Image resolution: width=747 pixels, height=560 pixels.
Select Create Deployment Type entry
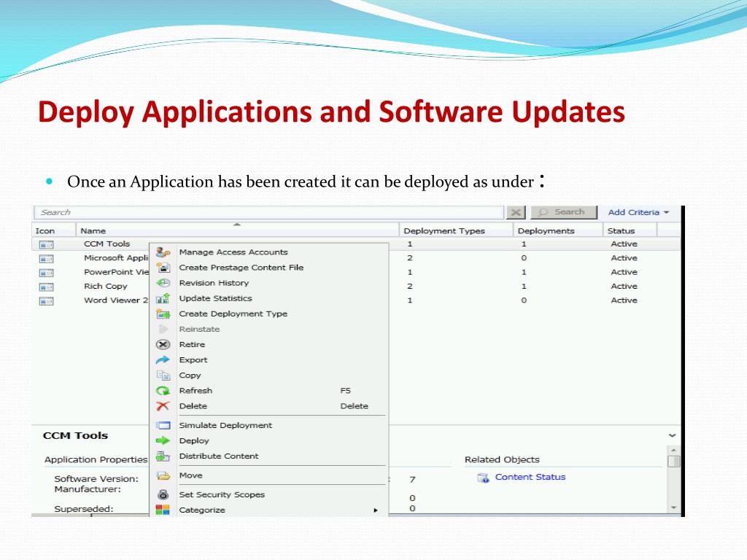tap(233, 314)
